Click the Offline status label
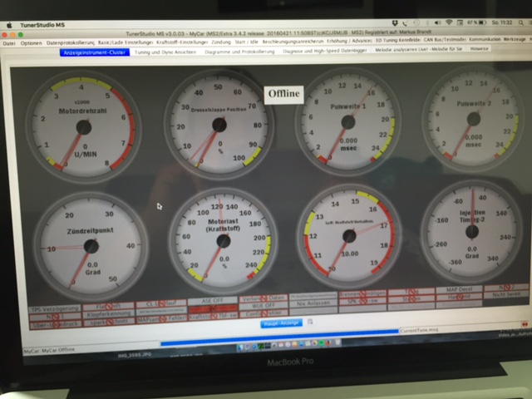This screenshot has width=532, height=399. click(283, 94)
